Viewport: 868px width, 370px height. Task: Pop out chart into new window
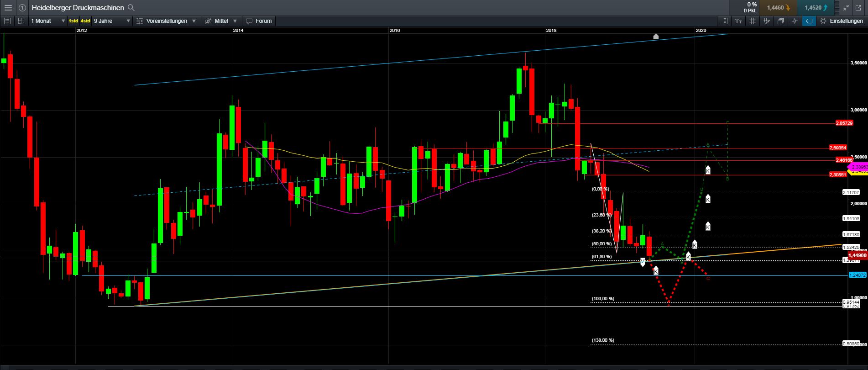point(859,7)
